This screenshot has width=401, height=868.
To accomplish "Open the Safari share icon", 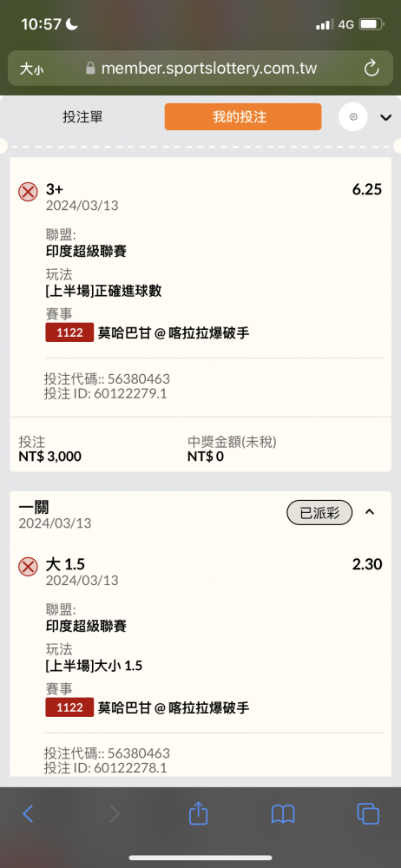I will (198, 813).
